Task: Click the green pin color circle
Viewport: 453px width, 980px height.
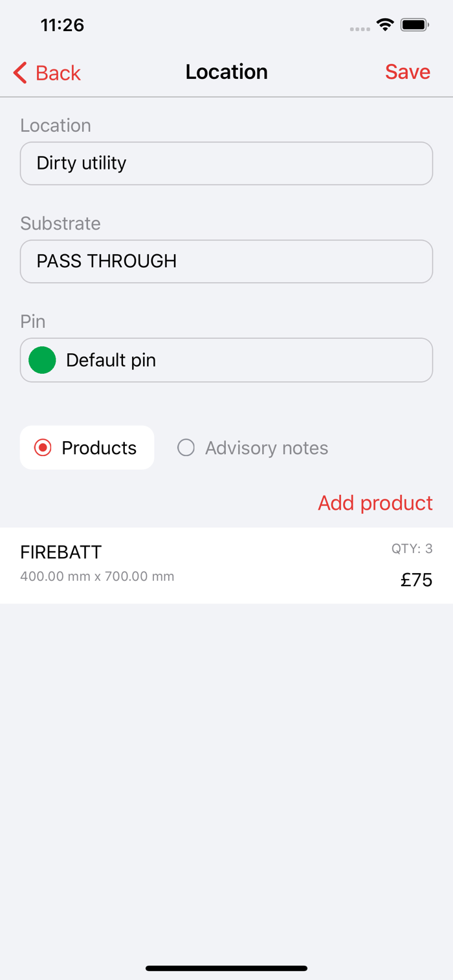Action: point(42,360)
